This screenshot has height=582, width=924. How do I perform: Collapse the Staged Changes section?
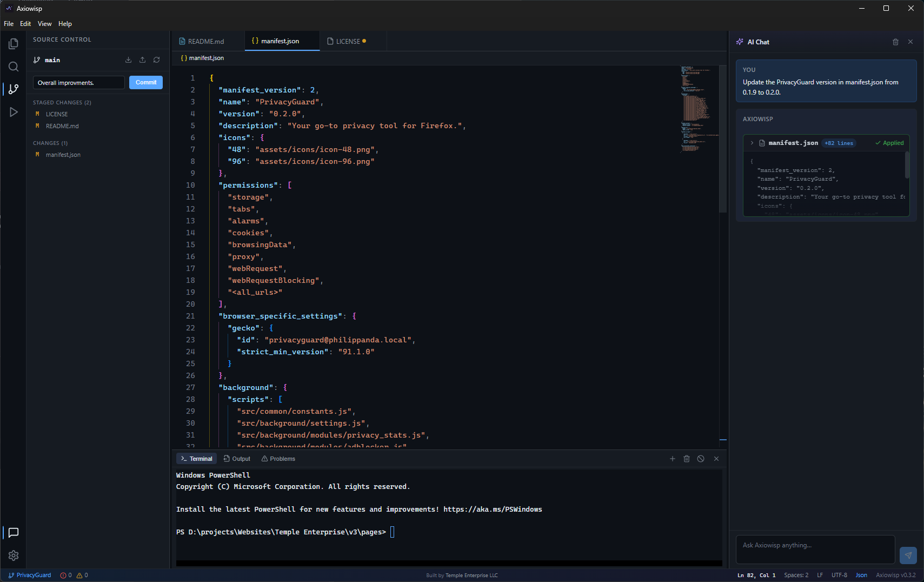click(62, 102)
